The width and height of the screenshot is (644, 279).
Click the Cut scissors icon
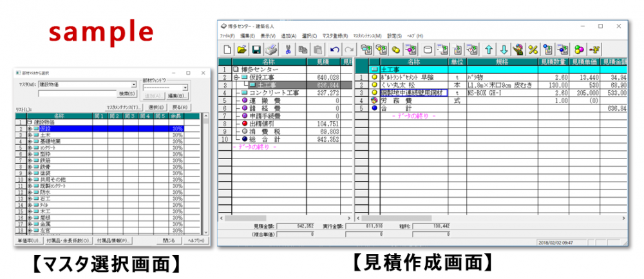[288, 50]
